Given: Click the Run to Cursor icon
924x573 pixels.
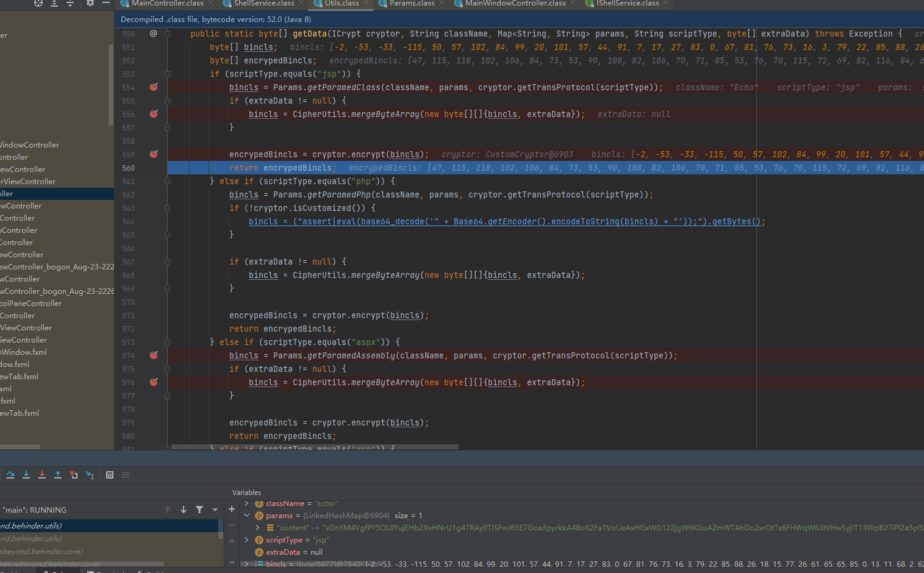Looking at the screenshot, I should click(x=90, y=475).
